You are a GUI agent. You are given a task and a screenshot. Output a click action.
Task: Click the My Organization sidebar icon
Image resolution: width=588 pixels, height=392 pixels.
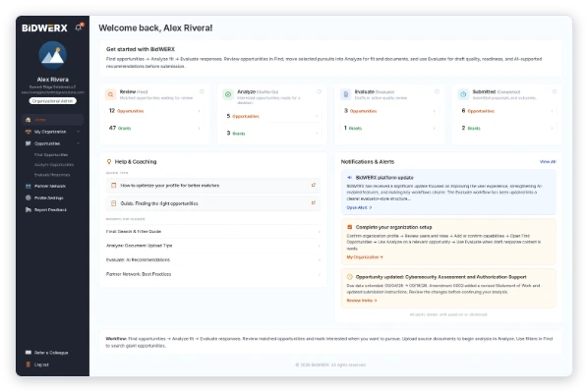(29, 132)
